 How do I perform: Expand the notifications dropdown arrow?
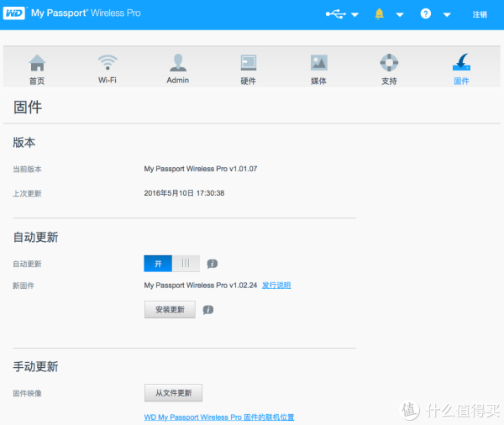(400, 15)
